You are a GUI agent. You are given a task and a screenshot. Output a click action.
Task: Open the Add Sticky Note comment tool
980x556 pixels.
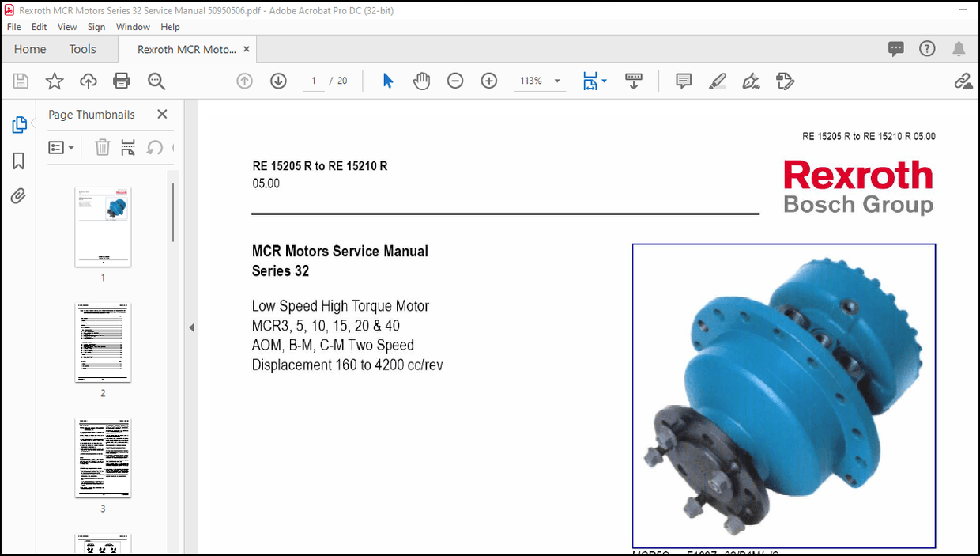(x=682, y=80)
